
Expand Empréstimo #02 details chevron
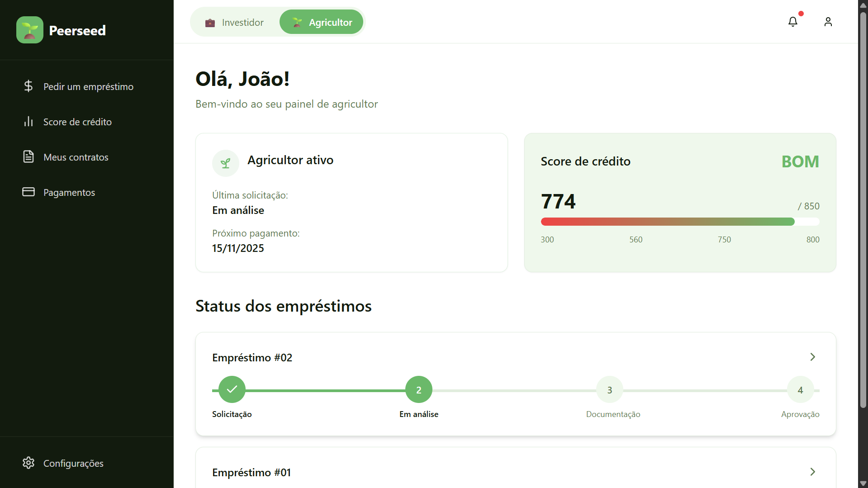(x=812, y=357)
